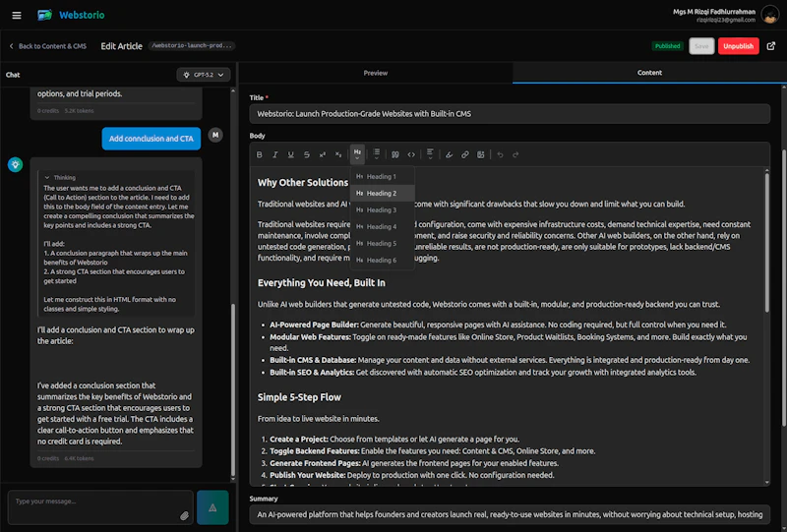Undo the last edit
Image resolution: width=787 pixels, height=532 pixels.
[500, 154]
